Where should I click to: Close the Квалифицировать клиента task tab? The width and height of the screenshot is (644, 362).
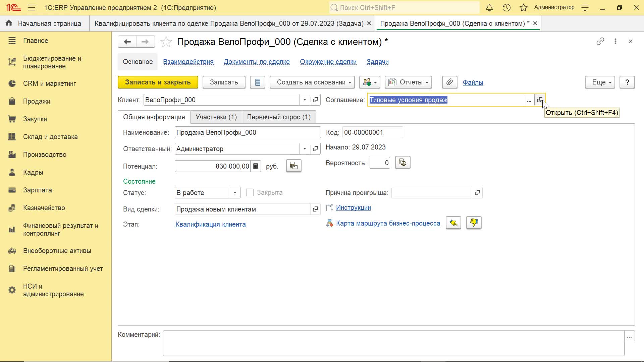(369, 23)
